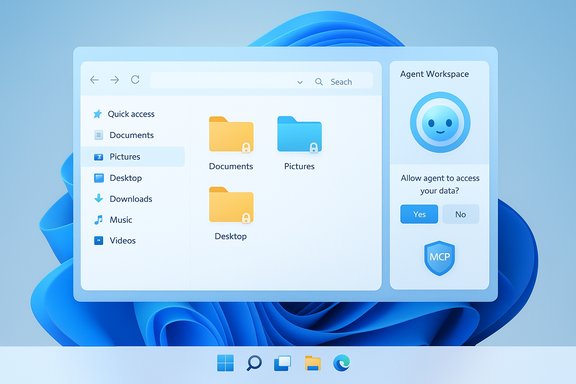Click the magnifier icon in search box

319,82
